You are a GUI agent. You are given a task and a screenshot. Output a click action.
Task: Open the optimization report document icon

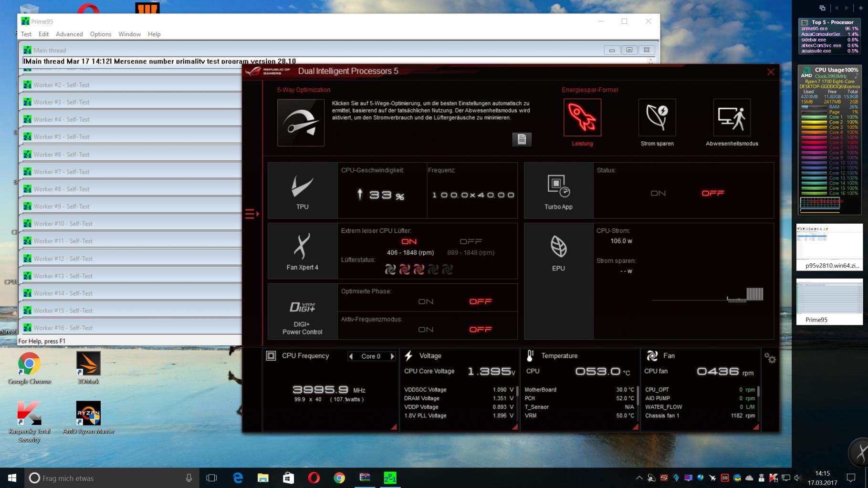[522, 139]
